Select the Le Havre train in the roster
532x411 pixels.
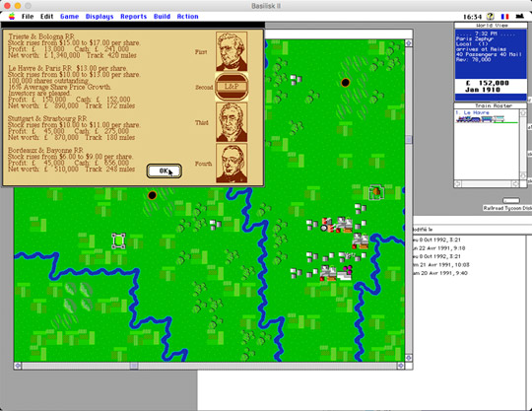(487, 116)
